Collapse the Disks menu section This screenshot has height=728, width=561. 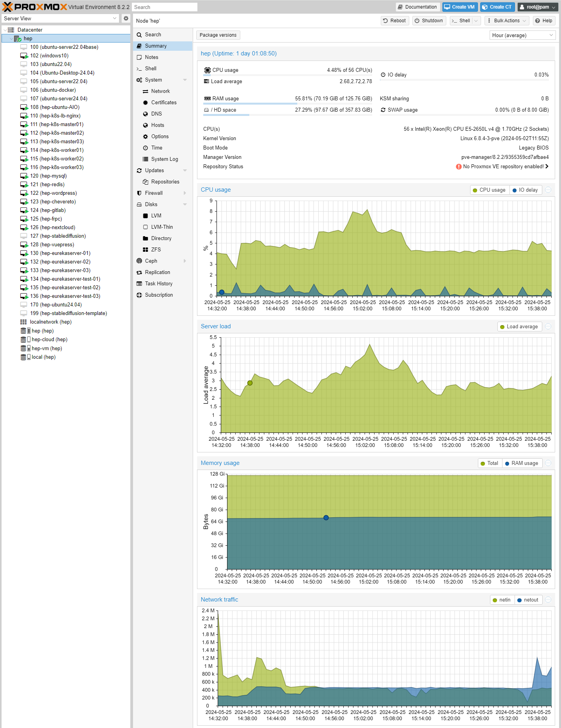pos(185,205)
